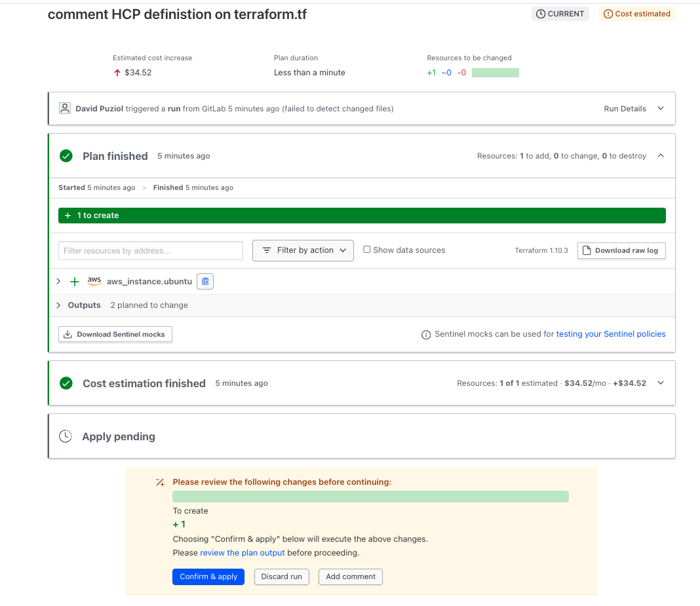Expand Run Details section

pyautogui.click(x=661, y=109)
